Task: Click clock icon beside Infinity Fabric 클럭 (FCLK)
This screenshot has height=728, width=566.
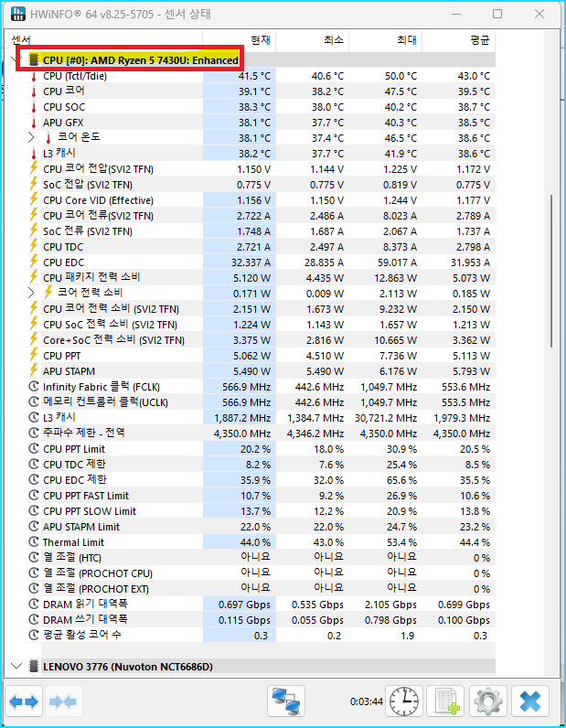Action: point(34,387)
